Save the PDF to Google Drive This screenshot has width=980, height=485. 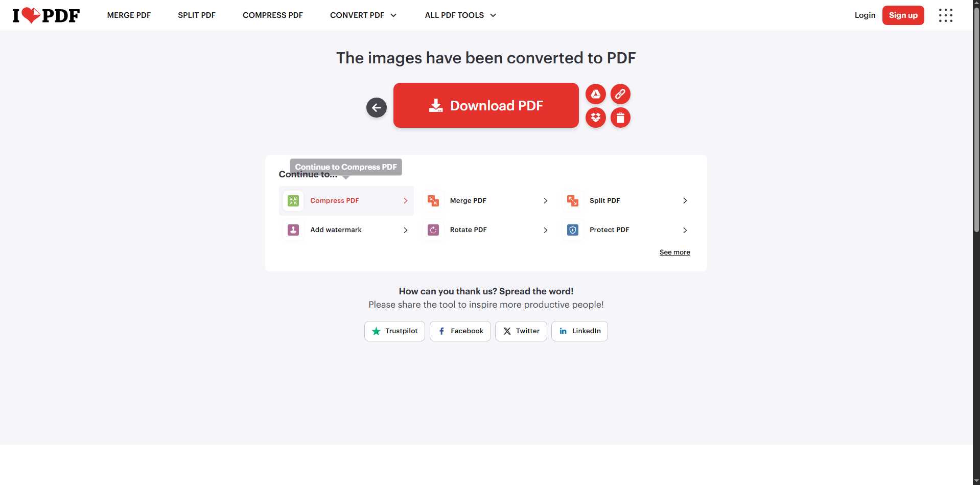tap(595, 94)
